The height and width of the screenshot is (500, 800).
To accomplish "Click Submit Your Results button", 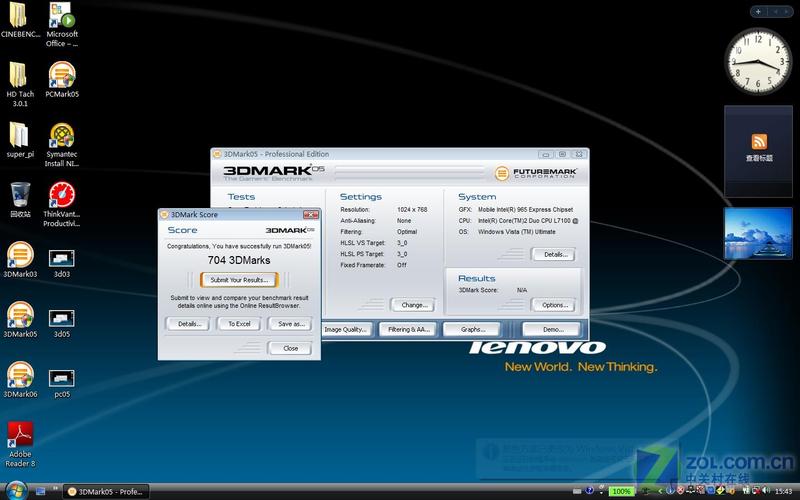I will click(x=239, y=280).
